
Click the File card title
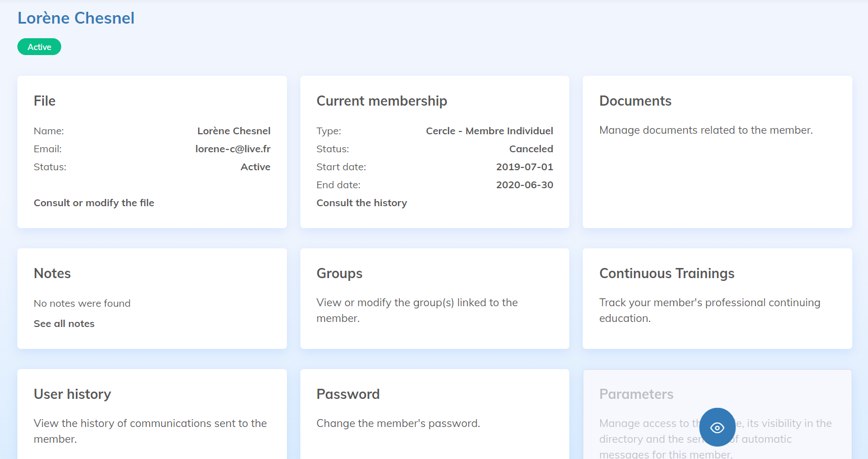tap(44, 101)
